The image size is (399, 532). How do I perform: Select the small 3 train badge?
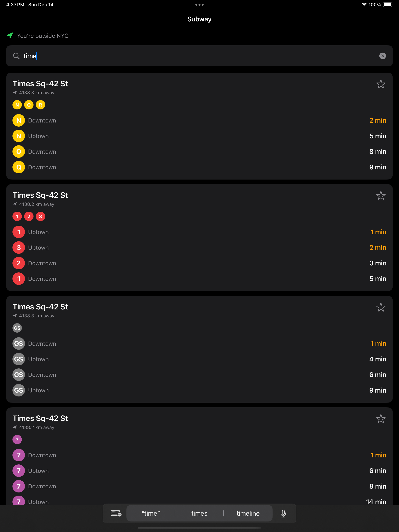41,217
